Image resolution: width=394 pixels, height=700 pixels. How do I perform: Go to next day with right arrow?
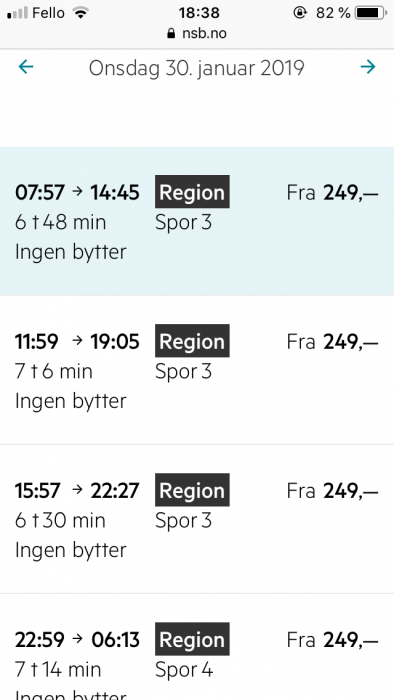368,67
